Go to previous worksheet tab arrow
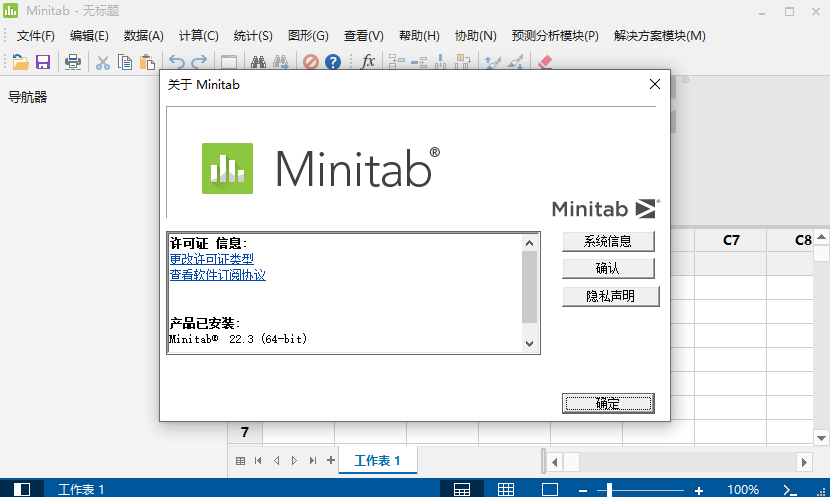 coord(276,460)
